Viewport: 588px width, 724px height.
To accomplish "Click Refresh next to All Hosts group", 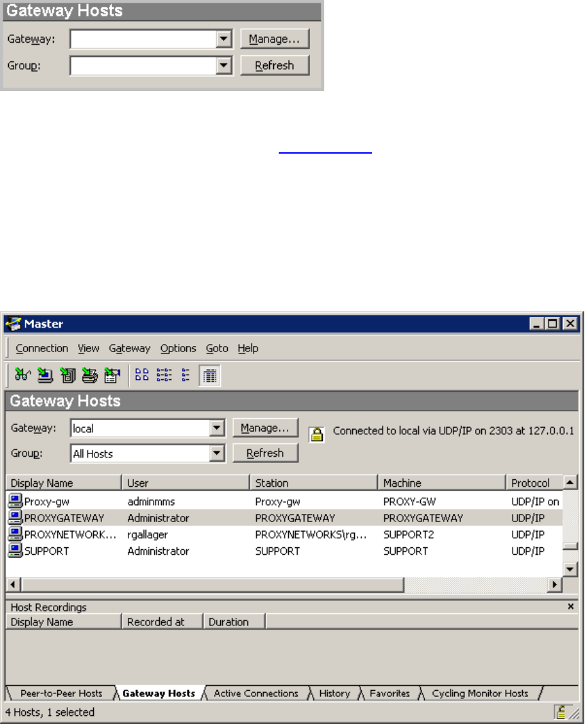I will point(265,453).
